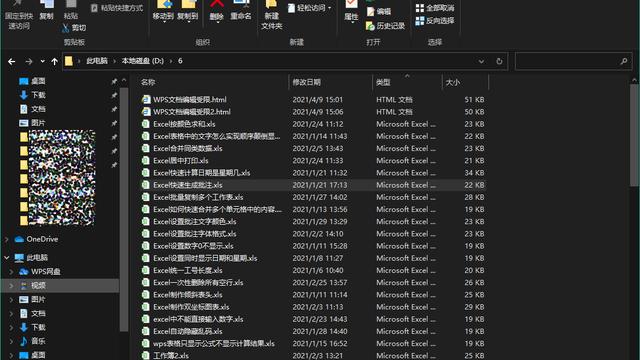
Task: Select file Excel设置批注字体格式.xls
Action: [313, 234]
